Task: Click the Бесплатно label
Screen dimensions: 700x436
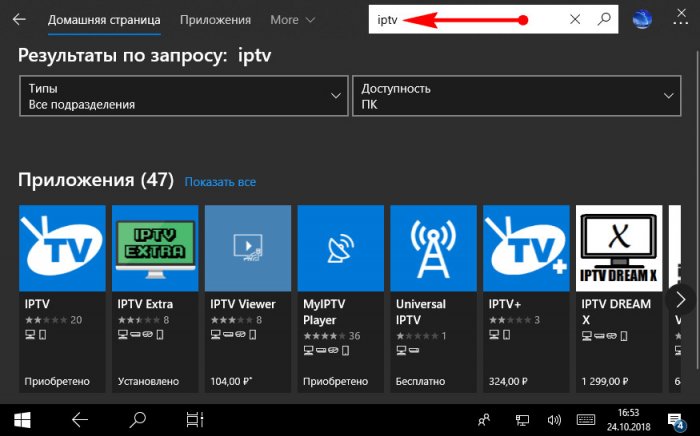Action: (420, 382)
